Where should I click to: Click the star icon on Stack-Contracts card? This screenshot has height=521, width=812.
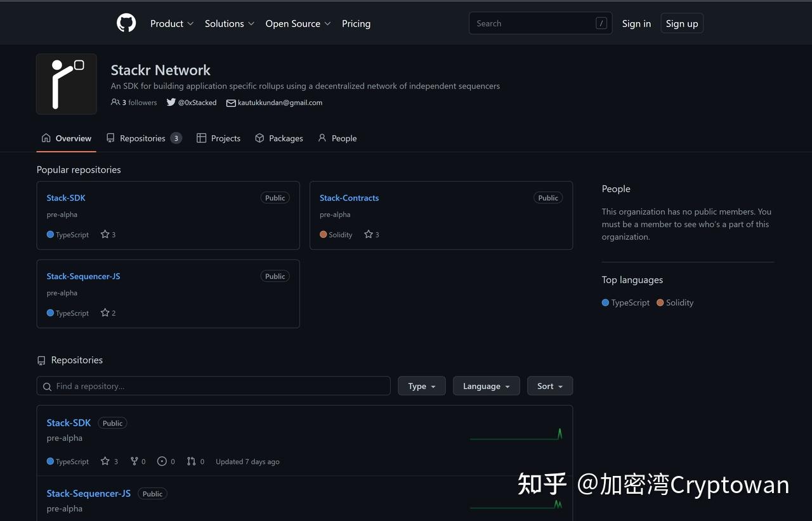tap(369, 234)
